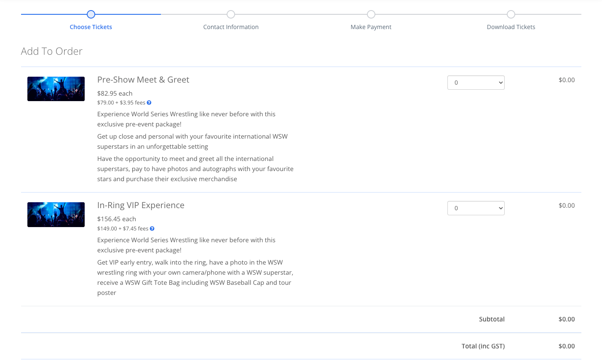Click the $0.00 line total for Pre-Show Meet & Greet
The width and height of the screenshot is (602, 364).
[x=567, y=80]
